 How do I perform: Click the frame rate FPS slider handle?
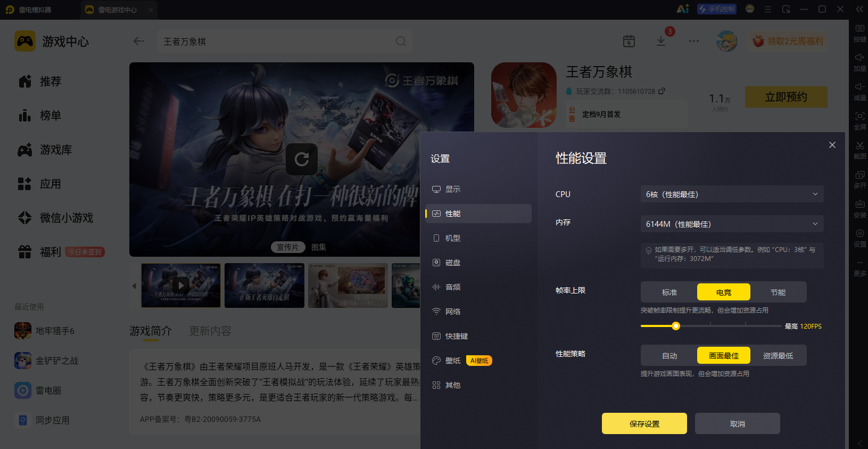pyautogui.click(x=676, y=326)
